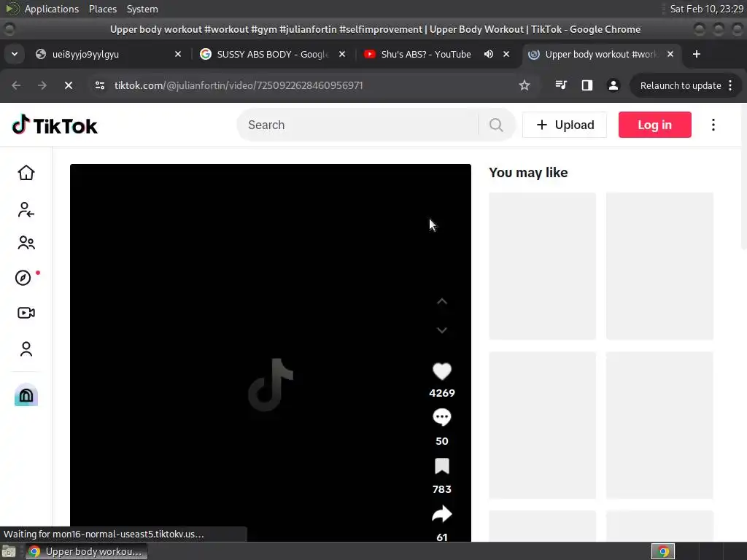The width and height of the screenshot is (747, 560).
Task: Switch to Shu's ABS? YouTube tab
Action: coord(425,54)
